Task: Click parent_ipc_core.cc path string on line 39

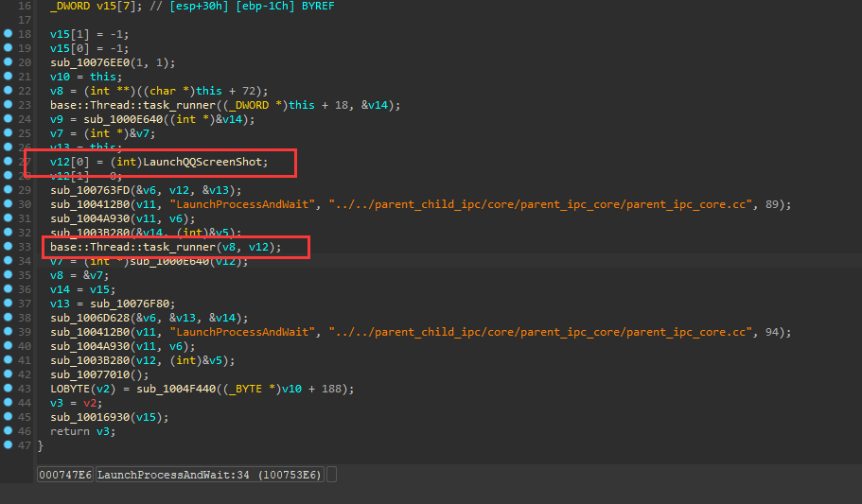Action: [540, 332]
